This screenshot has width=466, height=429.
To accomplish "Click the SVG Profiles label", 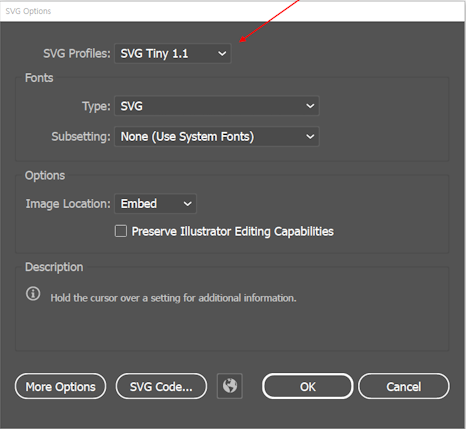I will pyautogui.click(x=77, y=53).
